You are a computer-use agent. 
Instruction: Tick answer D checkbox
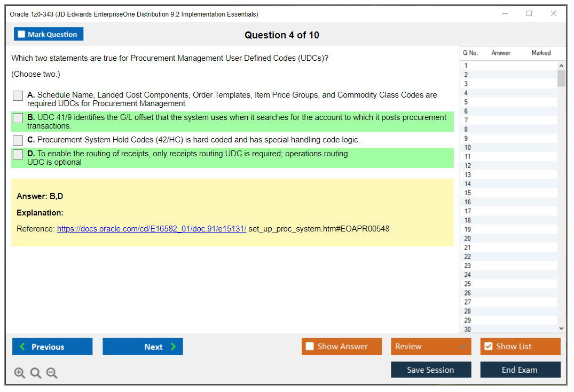(x=18, y=155)
